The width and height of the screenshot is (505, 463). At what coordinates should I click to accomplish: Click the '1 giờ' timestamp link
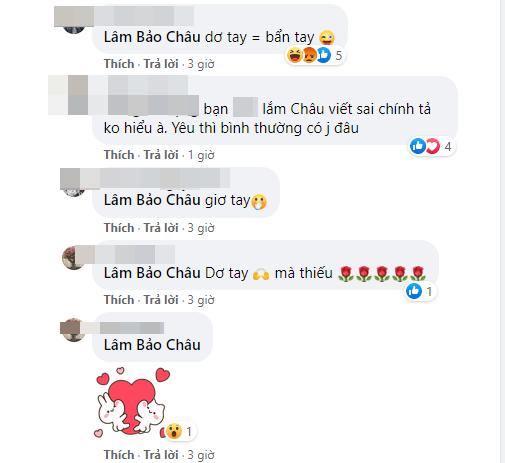(x=201, y=155)
